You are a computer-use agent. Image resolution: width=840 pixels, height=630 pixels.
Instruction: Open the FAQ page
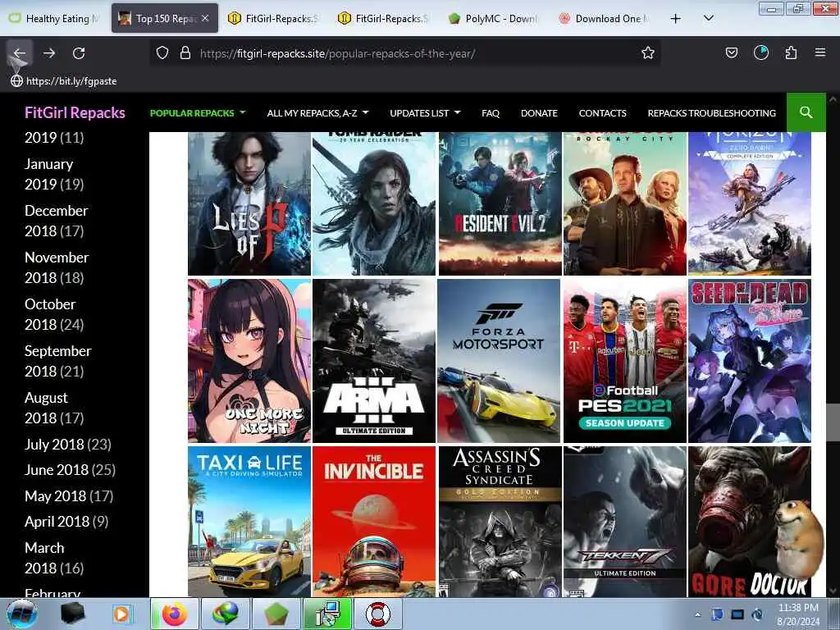point(491,113)
